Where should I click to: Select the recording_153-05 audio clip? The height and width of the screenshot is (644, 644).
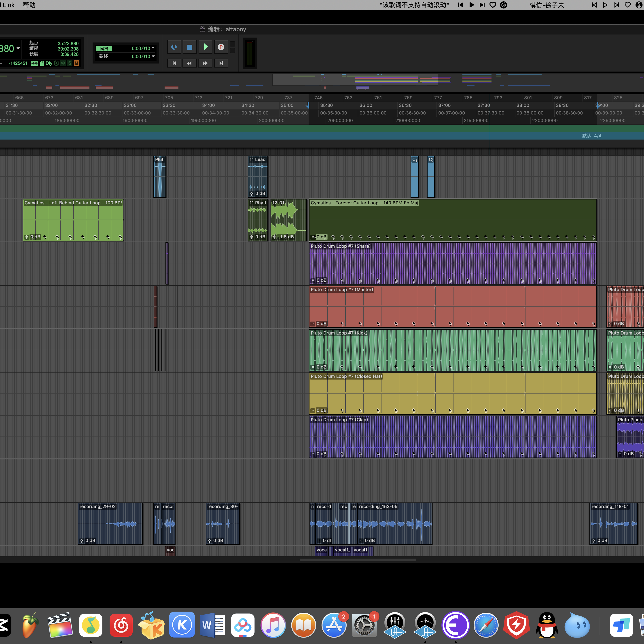[395, 524]
